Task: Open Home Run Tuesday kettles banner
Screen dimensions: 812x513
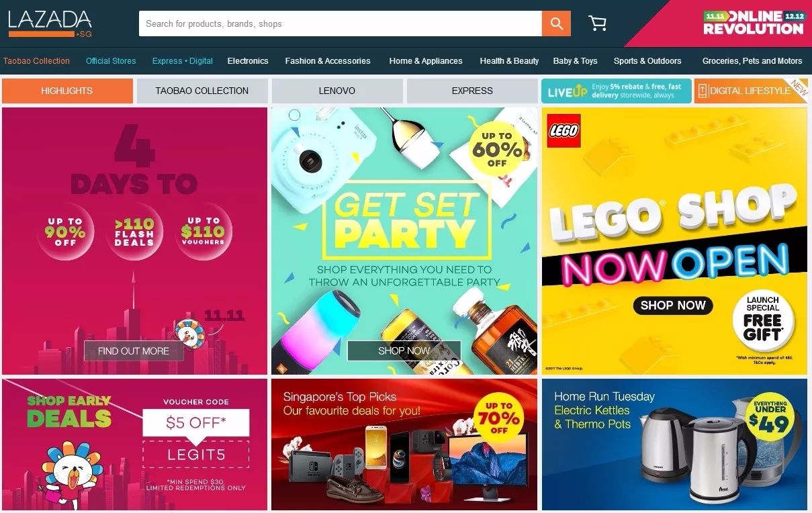Action: click(x=674, y=445)
